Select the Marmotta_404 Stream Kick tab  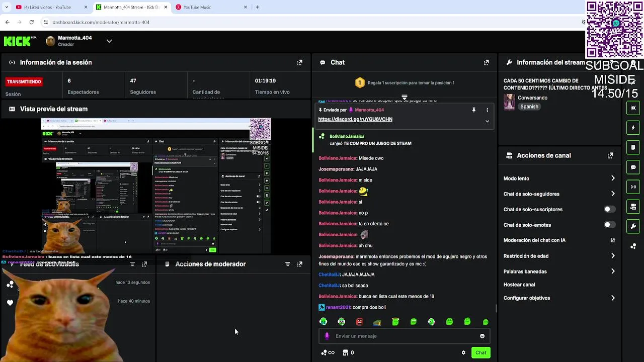point(131,7)
